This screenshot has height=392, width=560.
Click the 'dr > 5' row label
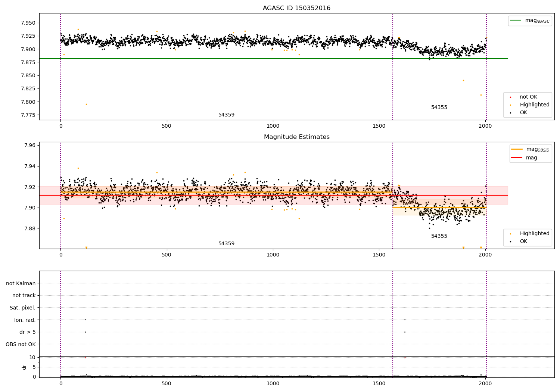click(28, 332)
